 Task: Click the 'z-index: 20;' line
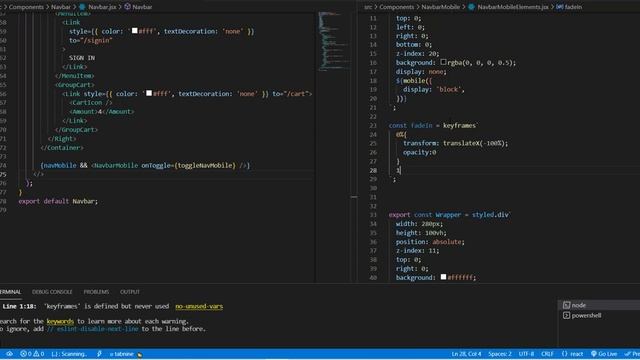tap(417, 53)
